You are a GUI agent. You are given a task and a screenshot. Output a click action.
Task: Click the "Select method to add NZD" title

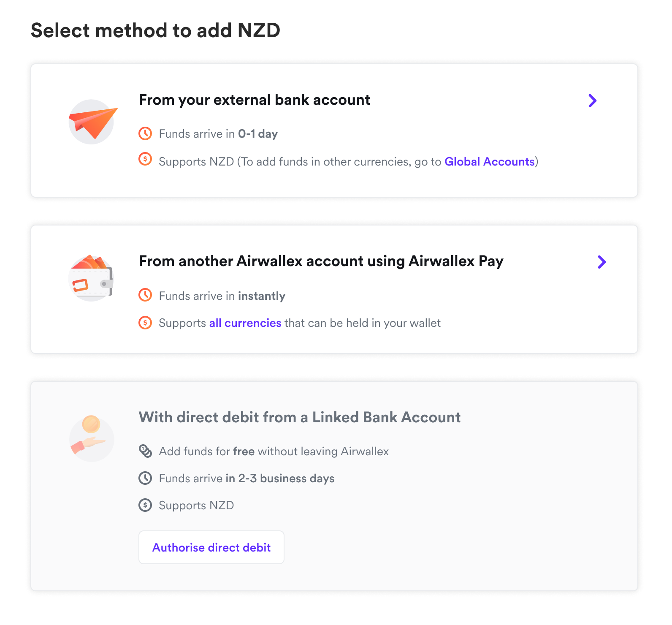[155, 30]
